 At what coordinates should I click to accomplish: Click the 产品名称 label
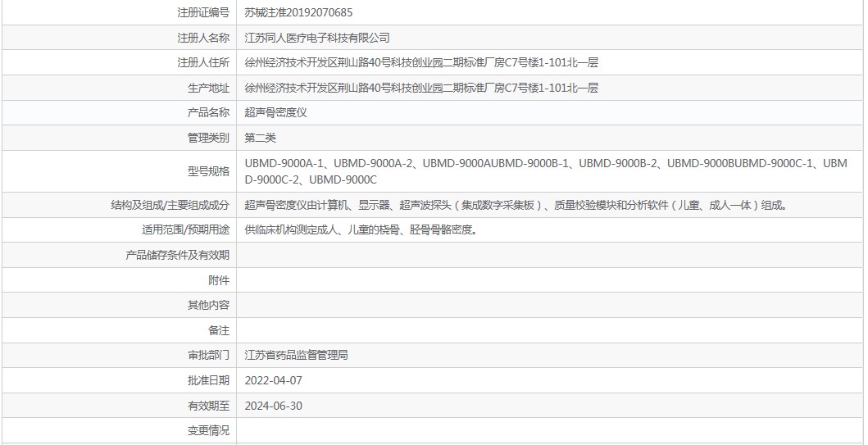click(x=208, y=112)
